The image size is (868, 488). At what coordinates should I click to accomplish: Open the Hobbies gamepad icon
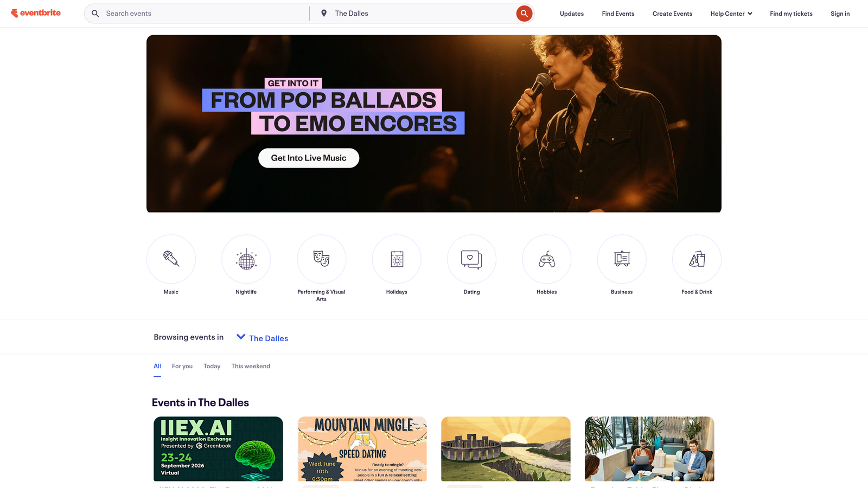coord(547,259)
